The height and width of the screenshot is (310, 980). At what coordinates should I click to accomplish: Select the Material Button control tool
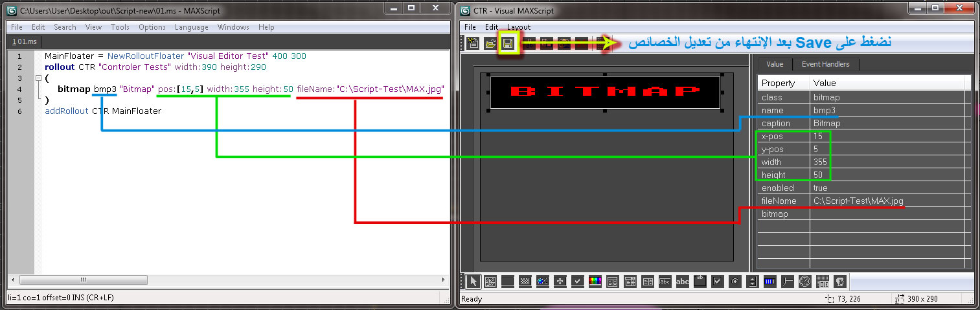click(543, 282)
